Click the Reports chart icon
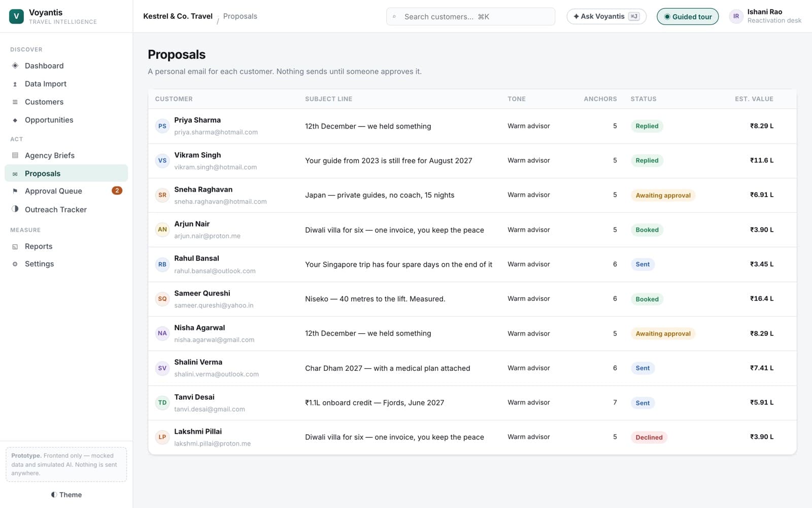Image resolution: width=812 pixels, height=508 pixels. pyautogui.click(x=15, y=247)
